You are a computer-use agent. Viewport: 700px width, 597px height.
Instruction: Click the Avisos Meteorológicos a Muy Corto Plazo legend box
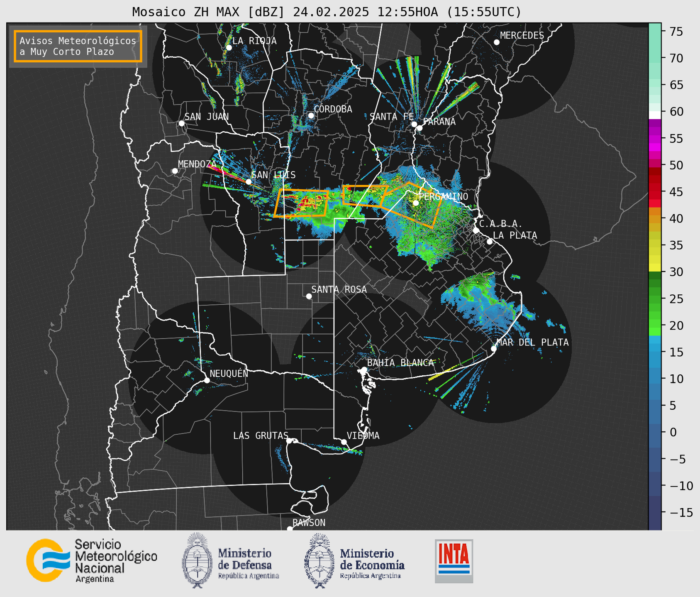(78, 46)
